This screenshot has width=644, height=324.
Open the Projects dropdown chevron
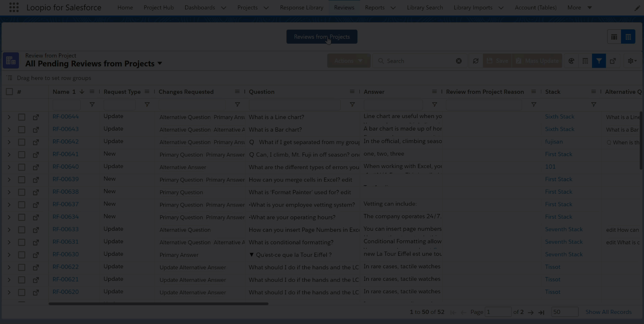pos(266,8)
